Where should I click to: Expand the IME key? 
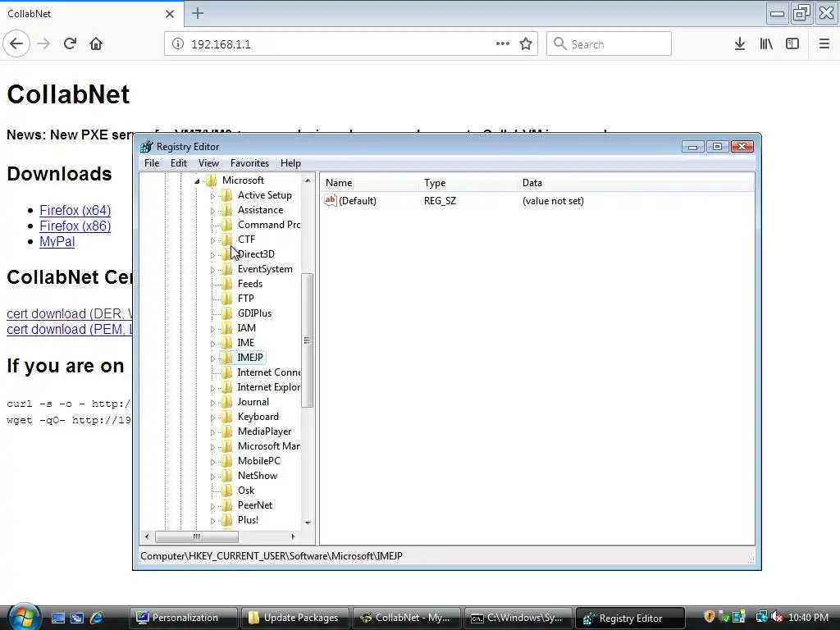(x=212, y=344)
